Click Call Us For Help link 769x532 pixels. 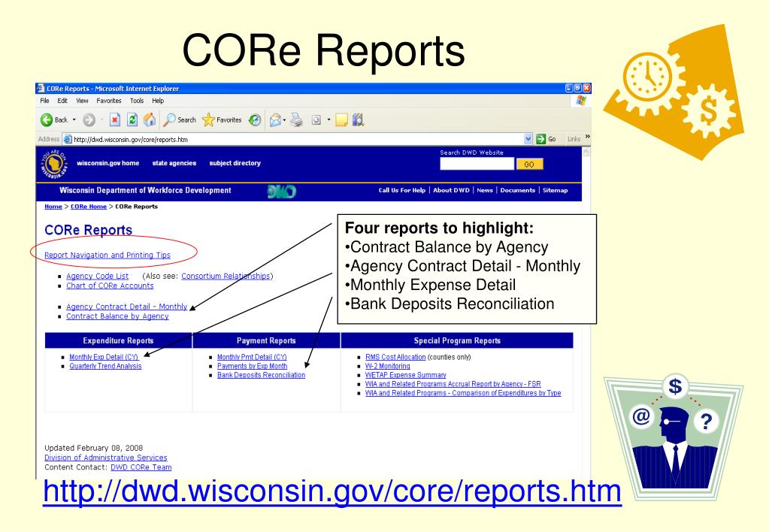402,190
